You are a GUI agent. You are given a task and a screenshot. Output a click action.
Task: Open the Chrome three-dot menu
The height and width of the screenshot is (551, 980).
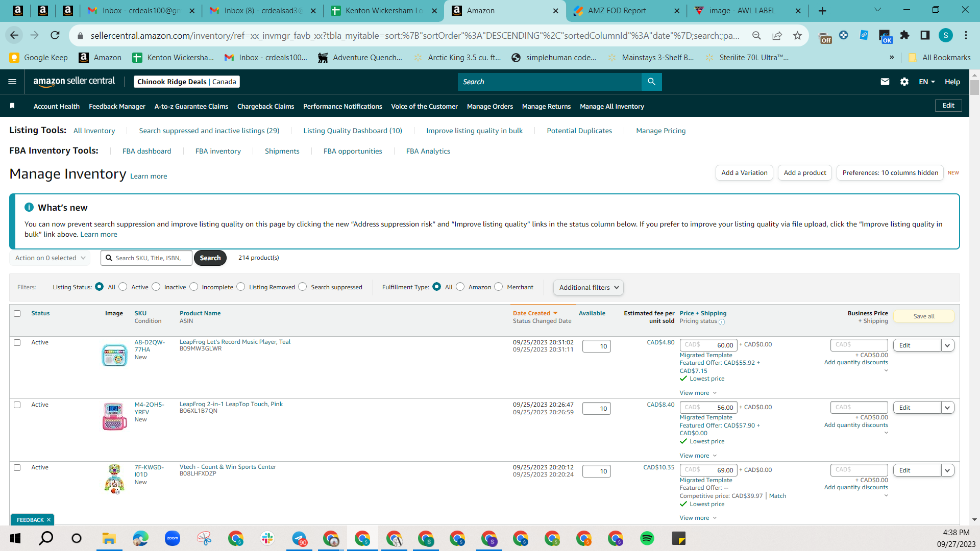966,35
